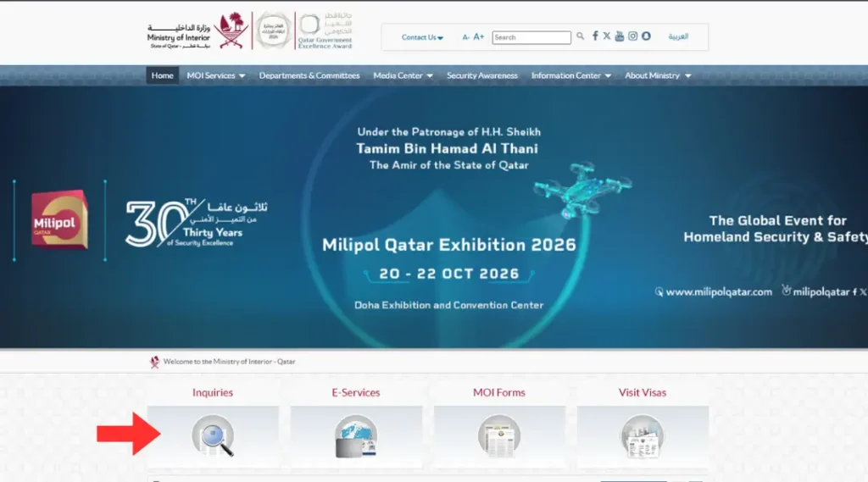Click the Milipol Qatar Exhibition 2026 banner
Viewport: 868px width, 482px height.
point(434,217)
